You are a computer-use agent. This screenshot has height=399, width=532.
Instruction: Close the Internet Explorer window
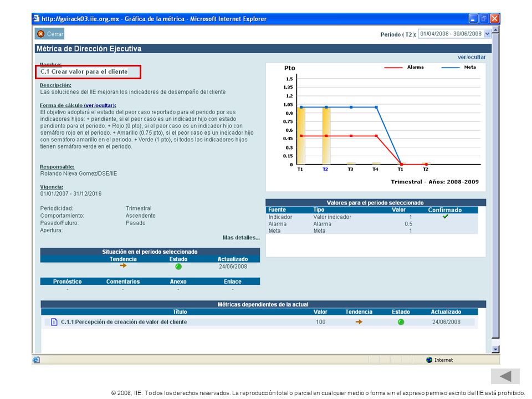(495, 18)
